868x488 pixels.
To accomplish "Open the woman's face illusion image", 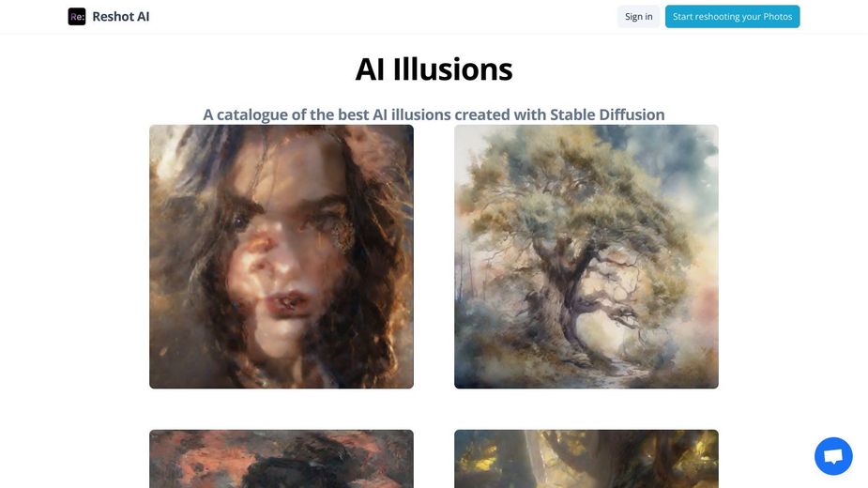I will (x=282, y=256).
